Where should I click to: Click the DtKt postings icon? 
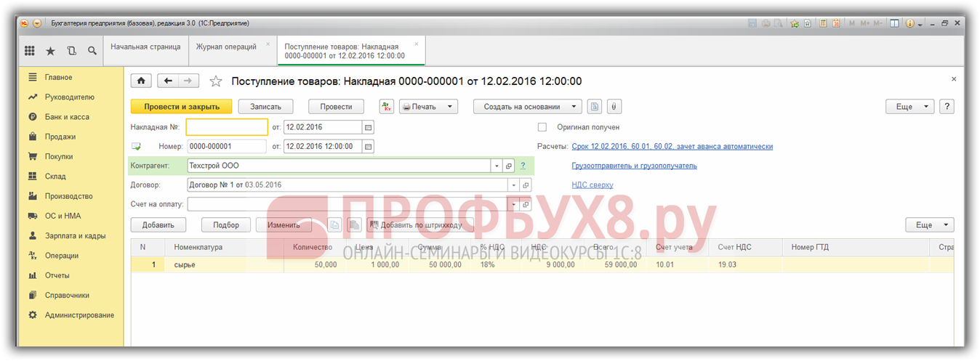[x=387, y=107]
